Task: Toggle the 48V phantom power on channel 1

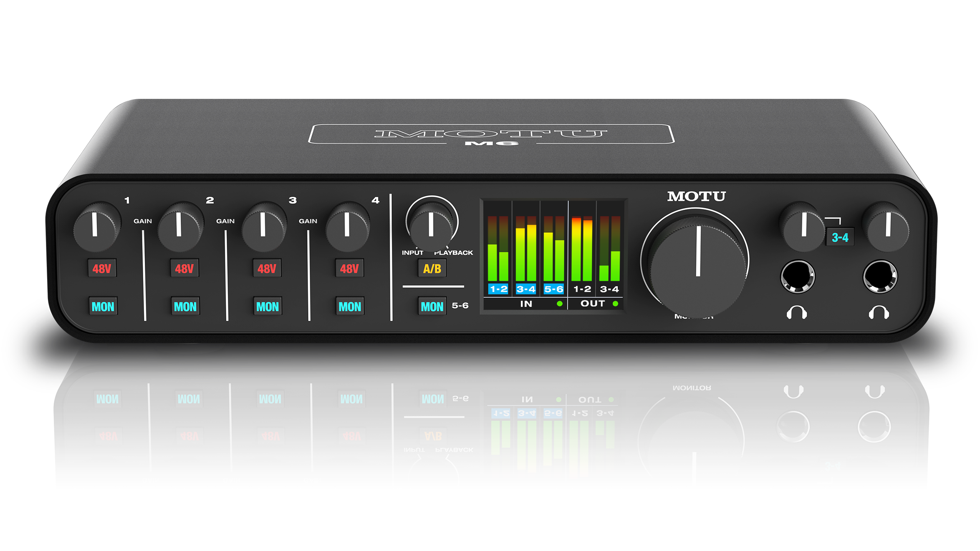Action: (102, 269)
